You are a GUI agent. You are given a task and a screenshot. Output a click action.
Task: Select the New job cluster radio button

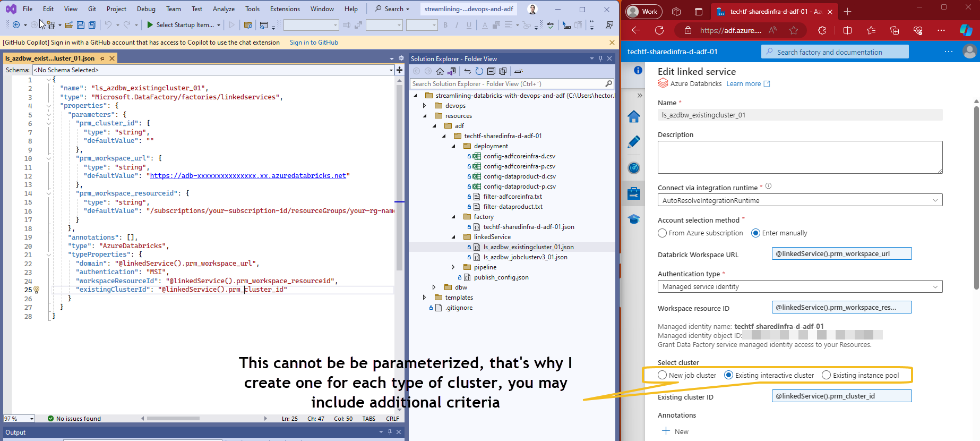coord(663,375)
